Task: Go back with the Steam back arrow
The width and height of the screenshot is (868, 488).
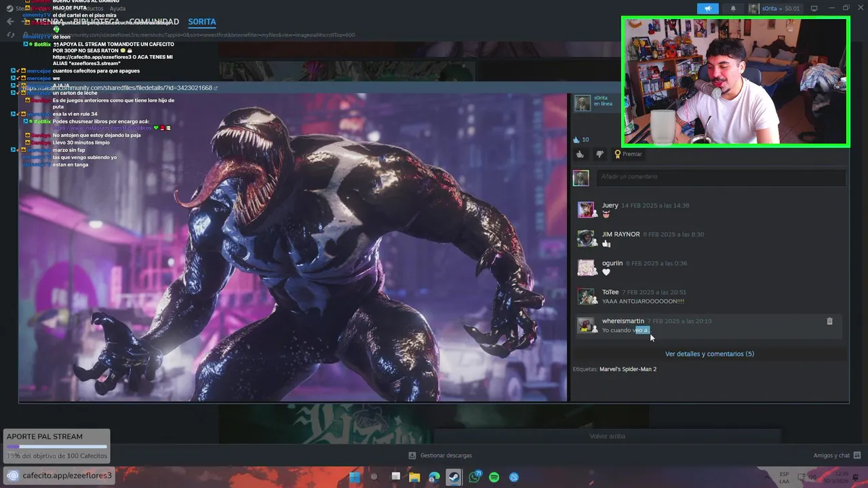Action: click(9, 22)
